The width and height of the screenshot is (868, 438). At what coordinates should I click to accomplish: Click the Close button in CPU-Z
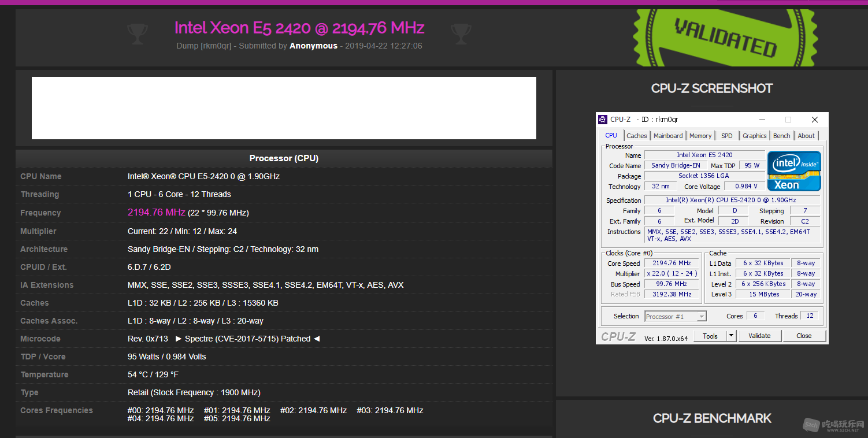(x=804, y=336)
